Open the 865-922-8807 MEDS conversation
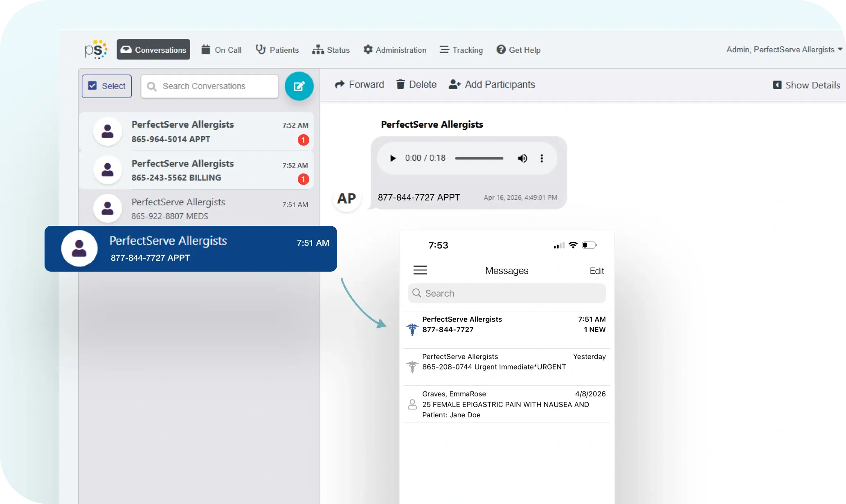The width and height of the screenshot is (846, 504). pyautogui.click(x=196, y=209)
